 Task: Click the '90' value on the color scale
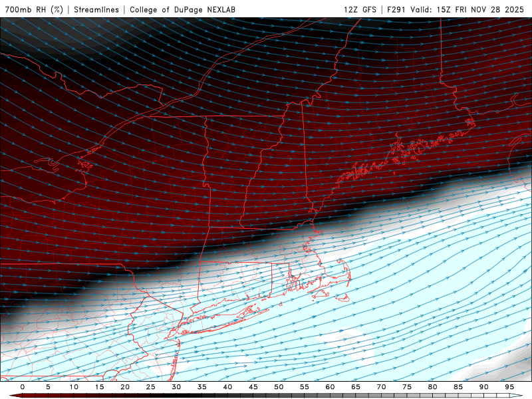click(484, 387)
